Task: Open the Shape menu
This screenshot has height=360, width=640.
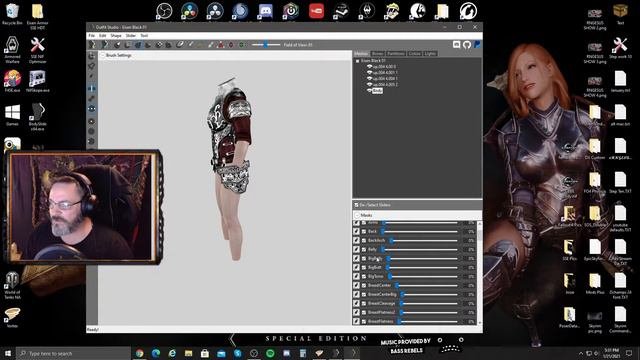Action: tap(116, 36)
